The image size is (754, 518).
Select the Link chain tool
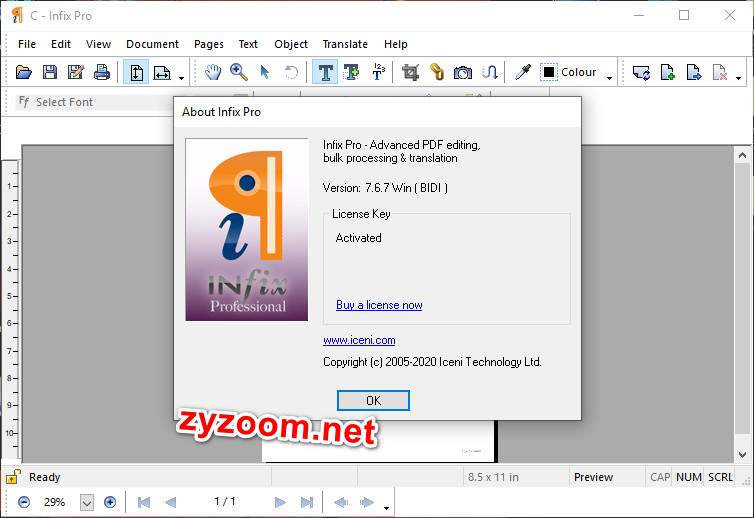tap(437, 72)
